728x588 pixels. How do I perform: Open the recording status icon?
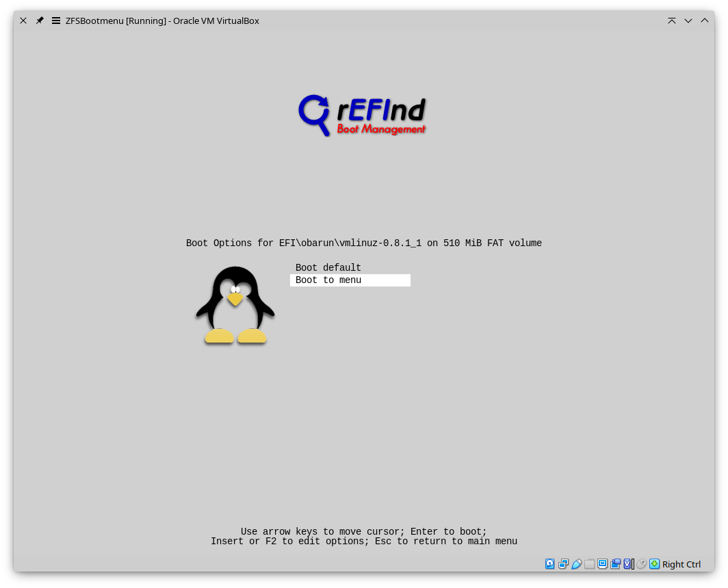(x=615, y=564)
